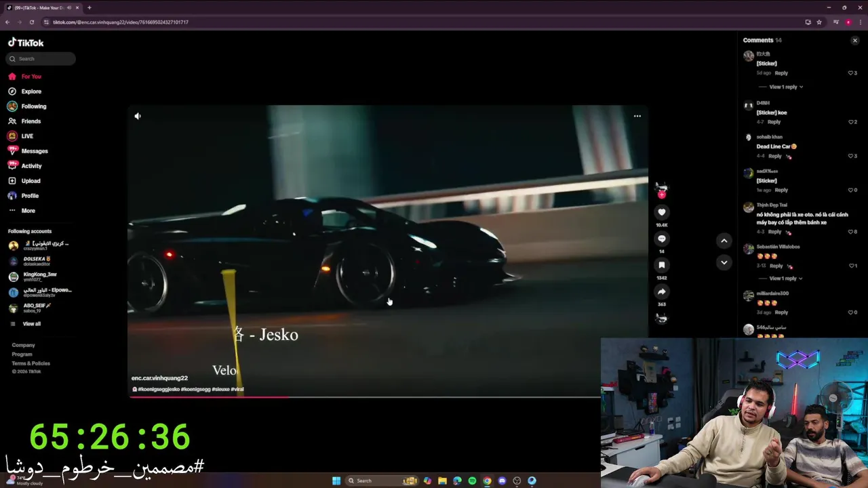The width and height of the screenshot is (868, 488).
Task: Mute tab via speaker icon
Action: 69,7
